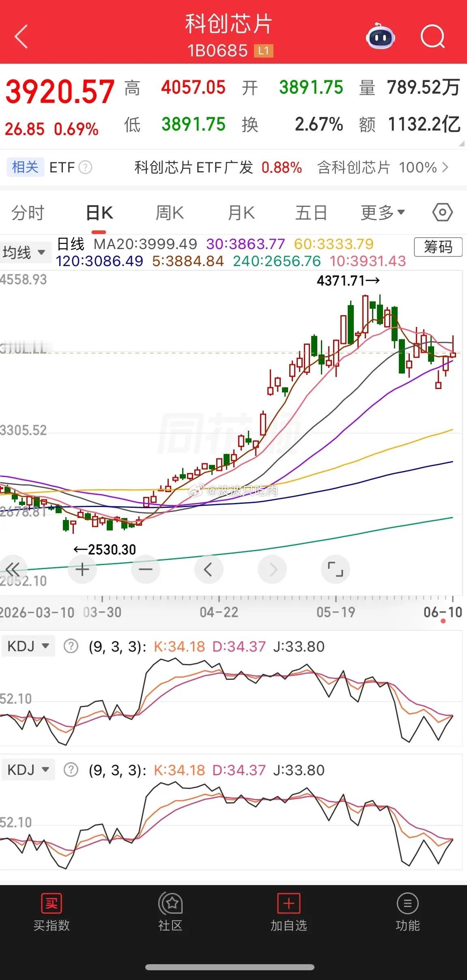467x980 pixels.
Task: Open the AI robot assistant
Action: click(x=380, y=37)
